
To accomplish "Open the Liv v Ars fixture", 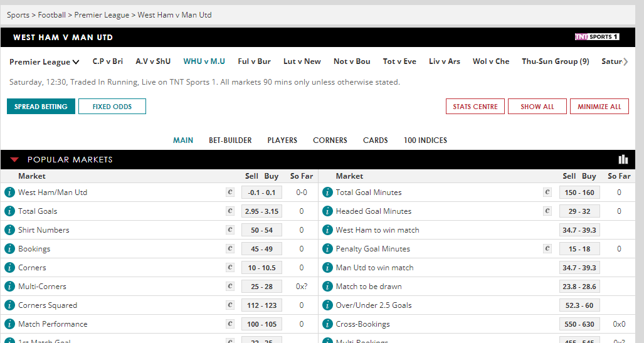I will [445, 61].
